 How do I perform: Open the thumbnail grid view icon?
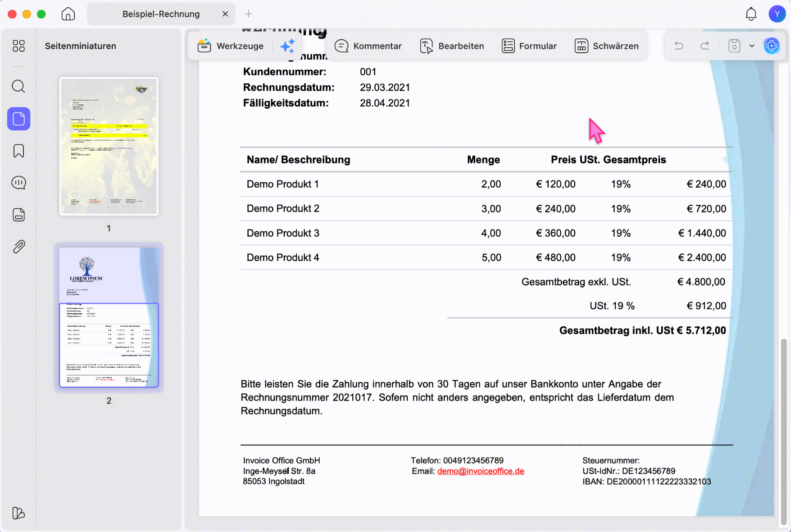click(x=18, y=46)
